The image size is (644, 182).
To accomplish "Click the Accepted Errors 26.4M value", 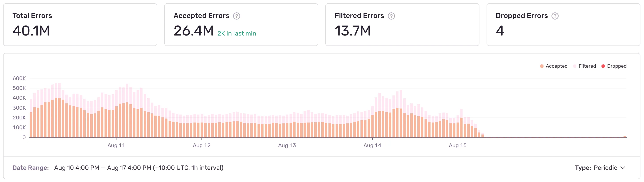I will [x=193, y=31].
